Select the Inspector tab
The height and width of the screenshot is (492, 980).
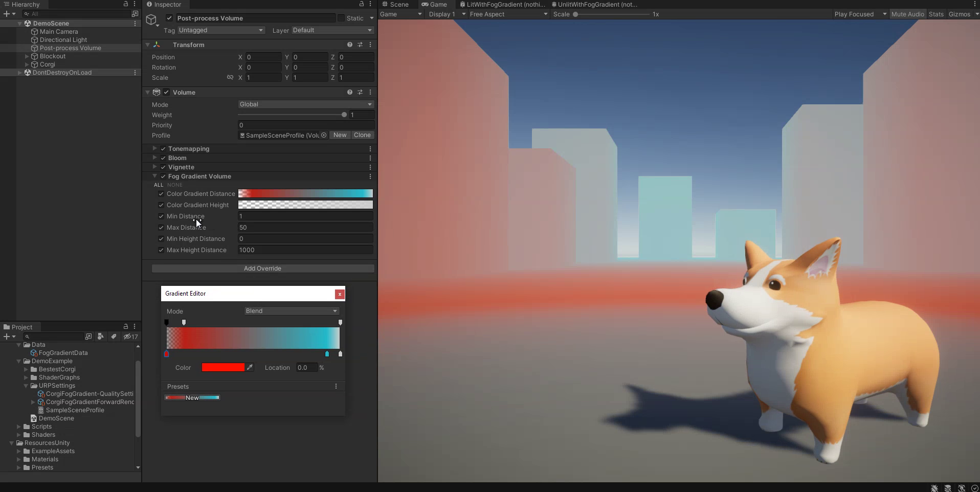tap(164, 4)
